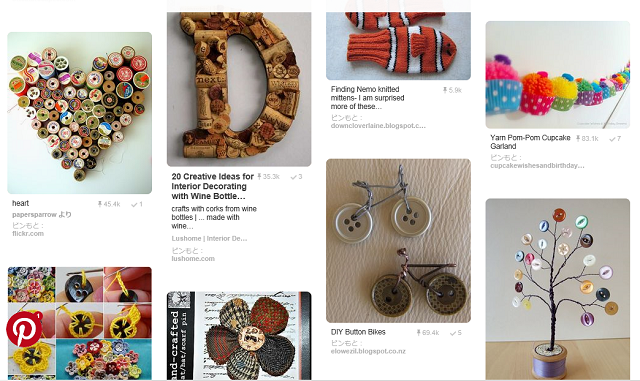Click the red Pinterest logo badge
The width and height of the screenshot is (640, 381).
24,329
